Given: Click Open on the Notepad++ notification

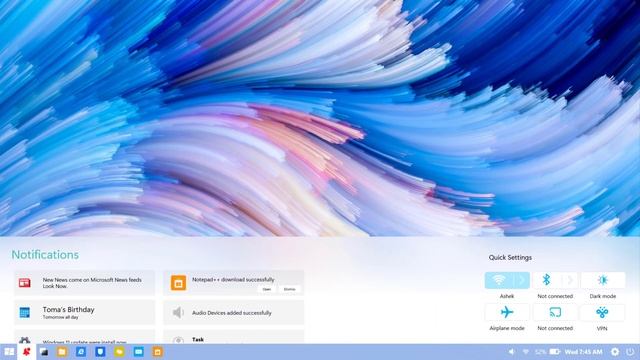Looking at the screenshot, I should tap(267, 289).
